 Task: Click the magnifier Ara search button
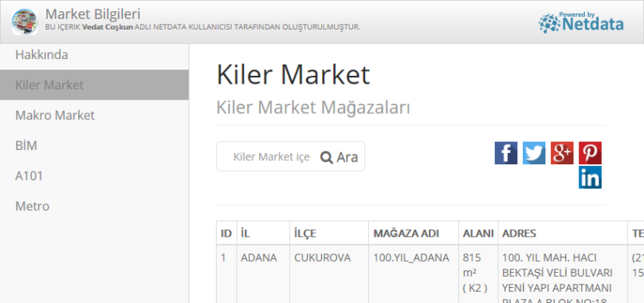339,156
